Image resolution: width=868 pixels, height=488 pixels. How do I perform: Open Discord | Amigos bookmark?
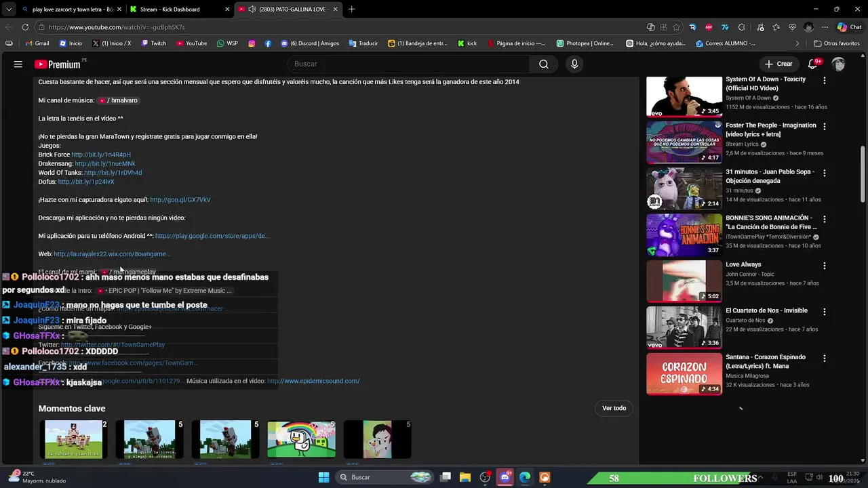pos(310,43)
